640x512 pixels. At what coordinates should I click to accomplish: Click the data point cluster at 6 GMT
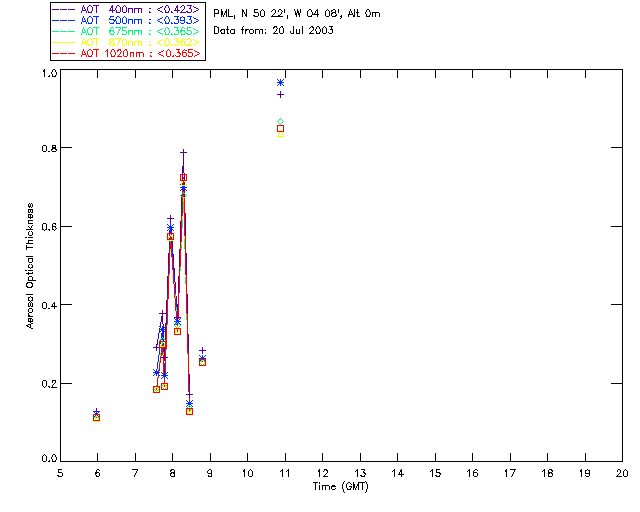pyautogui.click(x=96, y=415)
